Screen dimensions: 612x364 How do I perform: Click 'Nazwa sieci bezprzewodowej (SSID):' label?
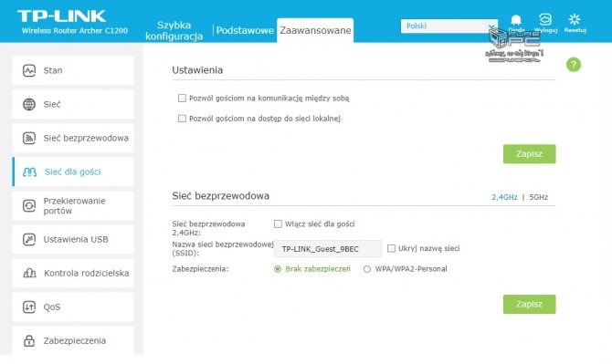coord(223,249)
